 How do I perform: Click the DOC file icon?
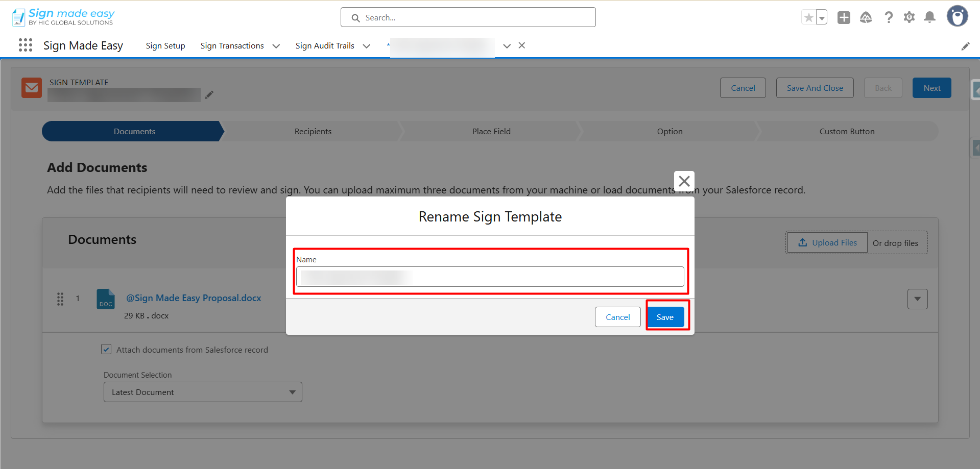pyautogui.click(x=106, y=299)
